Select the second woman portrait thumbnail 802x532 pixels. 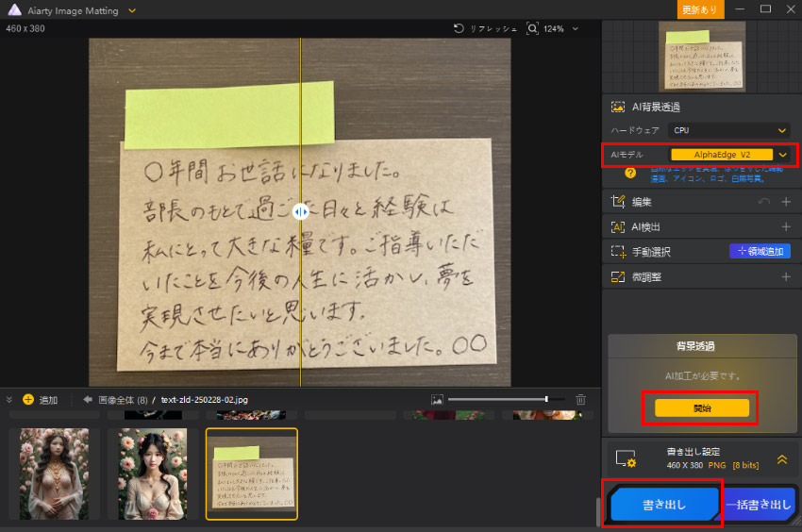click(x=153, y=474)
